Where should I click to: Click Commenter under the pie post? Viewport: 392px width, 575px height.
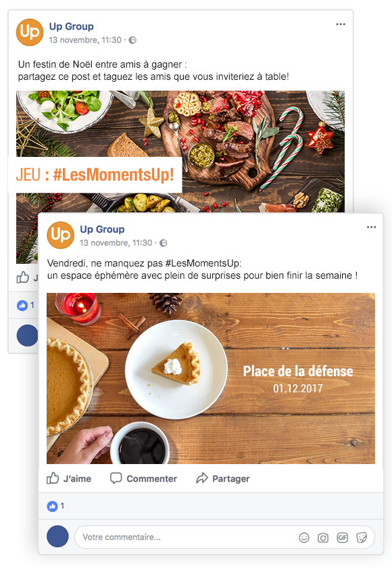click(x=143, y=478)
